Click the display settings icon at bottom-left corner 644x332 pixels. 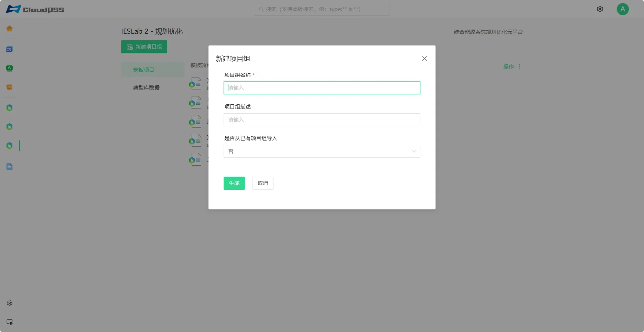coord(10,322)
